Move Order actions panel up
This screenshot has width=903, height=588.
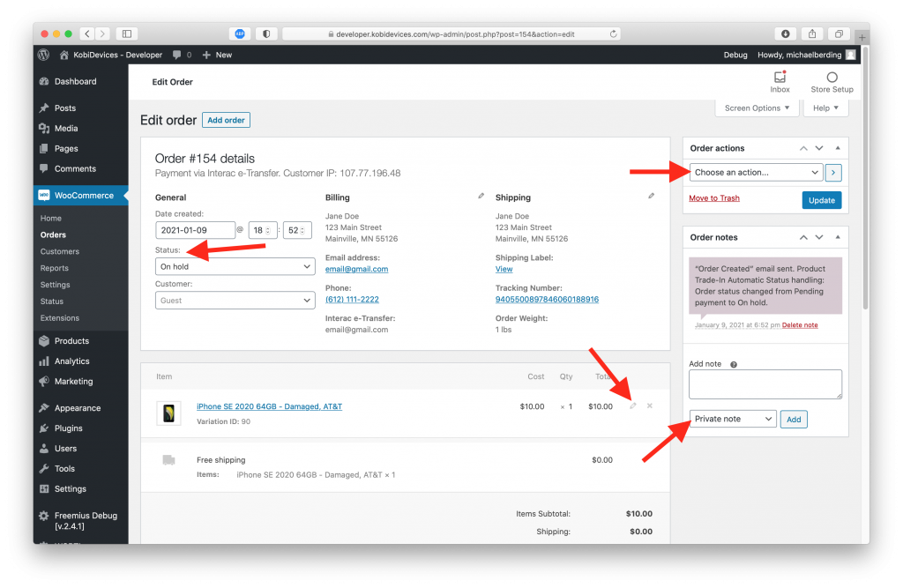[803, 148]
